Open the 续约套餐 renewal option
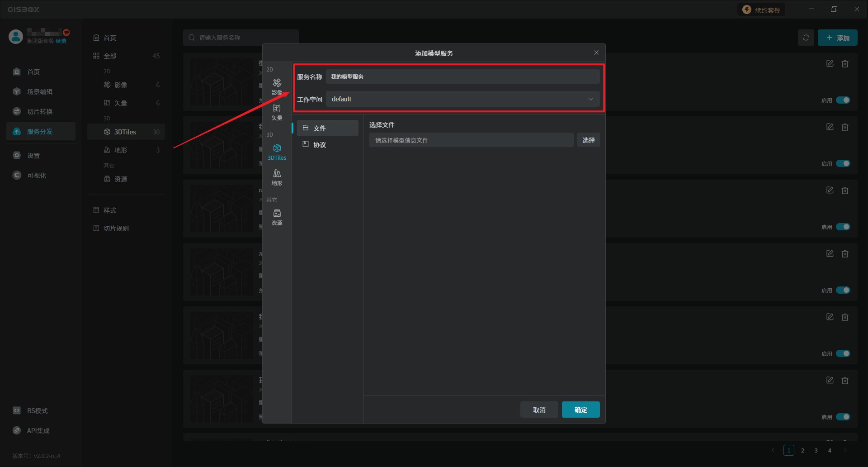This screenshot has width=868, height=467. pyautogui.click(x=762, y=10)
